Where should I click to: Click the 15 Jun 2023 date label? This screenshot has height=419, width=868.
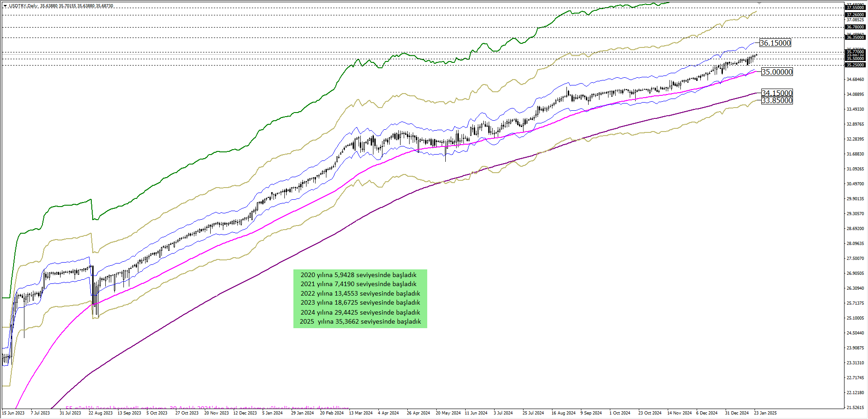point(13,413)
